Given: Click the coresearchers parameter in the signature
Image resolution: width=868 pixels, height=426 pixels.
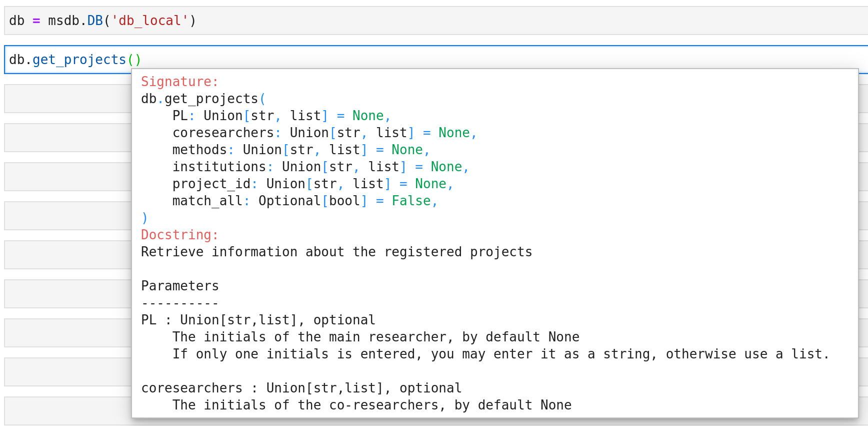Looking at the screenshot, I should (223, 133).
